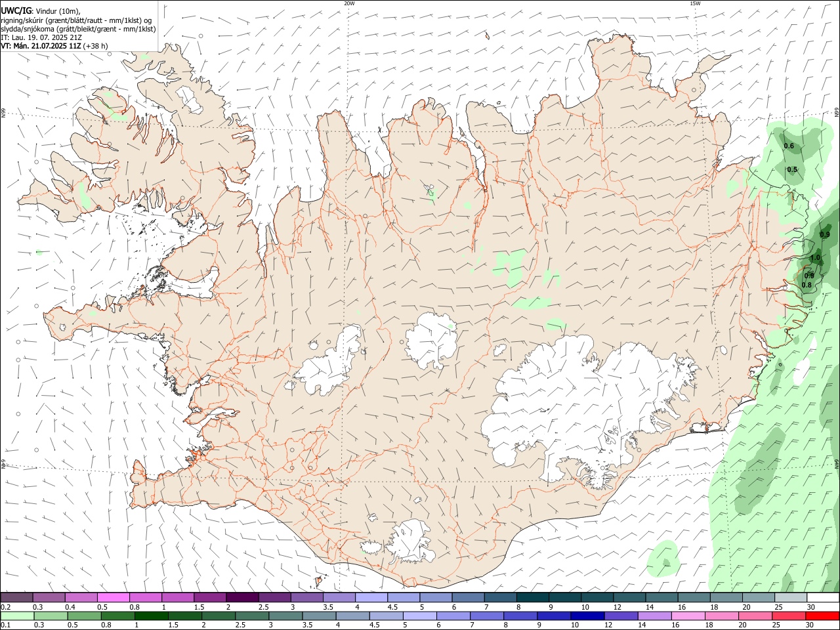840x630 pixels.
Task: Click the 0.1 label in lower legend
Action: pyautogui.click(x=5, y=625)
